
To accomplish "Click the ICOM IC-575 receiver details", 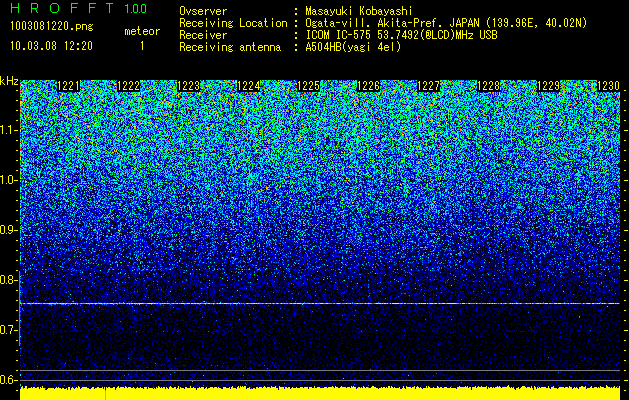I will (x=401, y=35).
